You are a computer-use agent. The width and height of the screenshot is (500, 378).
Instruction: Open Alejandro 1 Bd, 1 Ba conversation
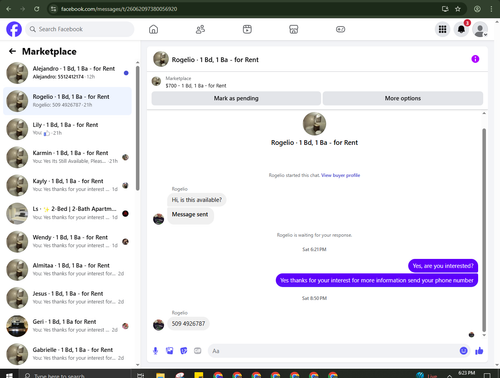point(67,73)
